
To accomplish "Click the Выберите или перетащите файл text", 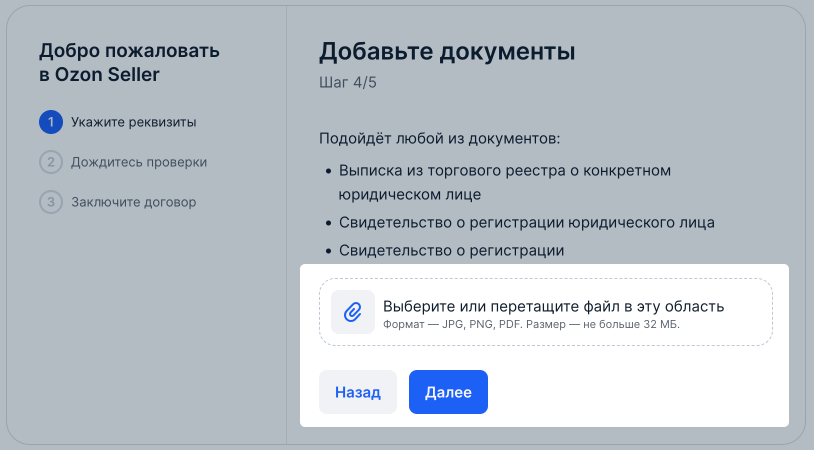I will [x=553, y=306].
